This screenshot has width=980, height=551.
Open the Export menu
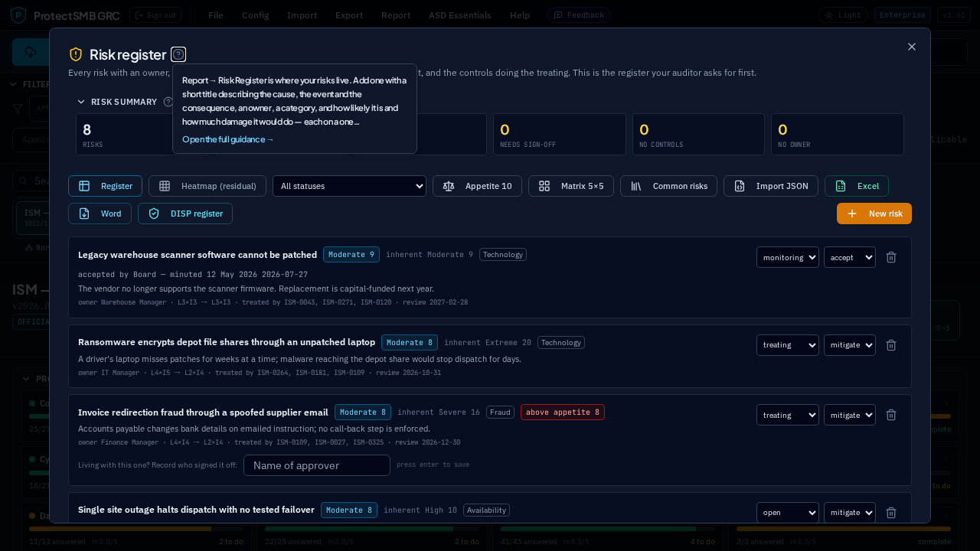[x=349, y=15]
